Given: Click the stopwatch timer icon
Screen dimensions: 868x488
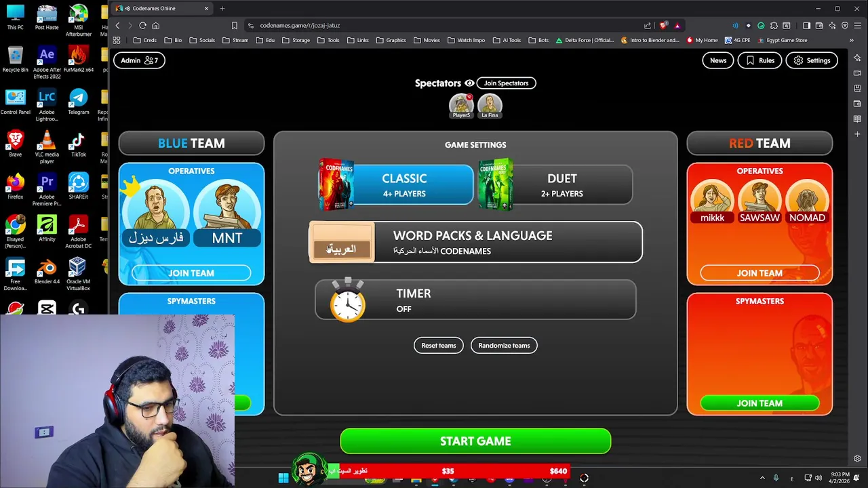Looking at the screenshot, I should pyautogui.click(x=348, y=300).
